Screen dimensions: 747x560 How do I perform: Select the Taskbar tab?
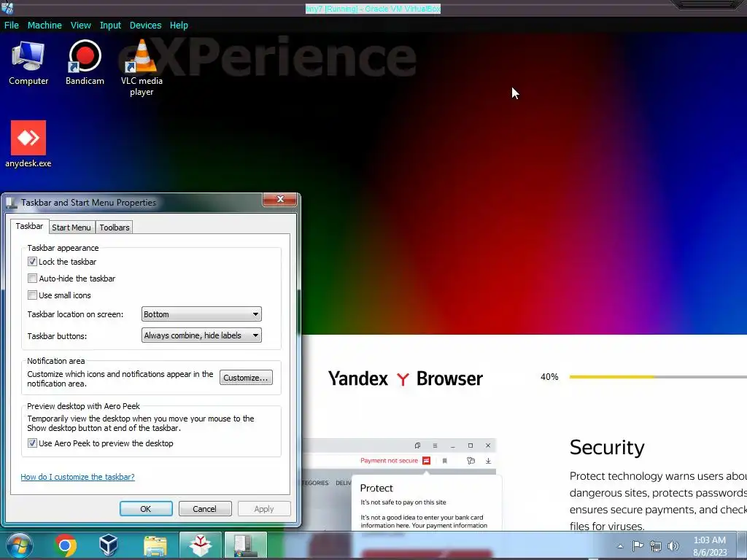(29, 226)
